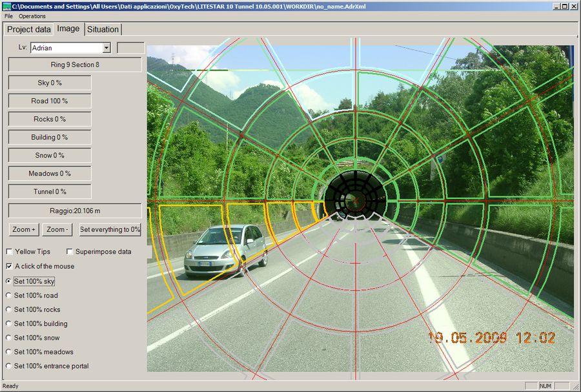Image resolution: width=581 pixels, height=392 pixels.
Task: Switch to the Project data tab
Action: 28,29
